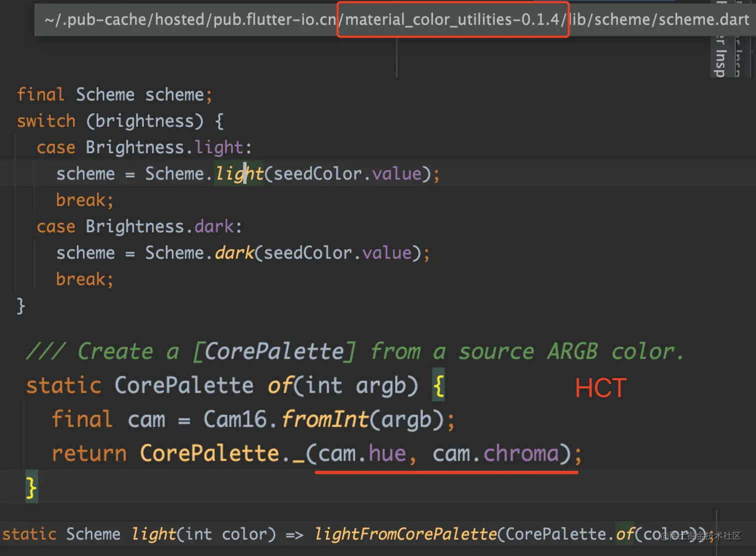Click 'CorePalette.of' in the bottom line
This screenshot has width=756, height=556.
pyautogui.click(x=569, y=534)
